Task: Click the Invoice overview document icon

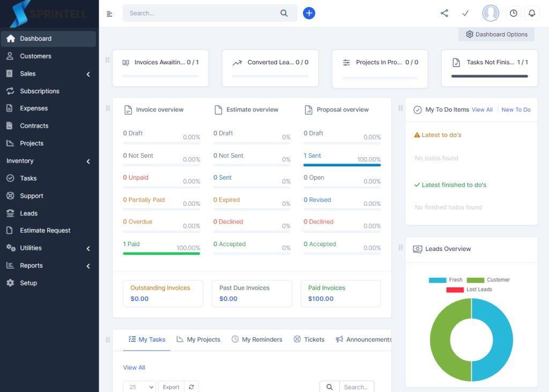Action: [x=128, y=110]
